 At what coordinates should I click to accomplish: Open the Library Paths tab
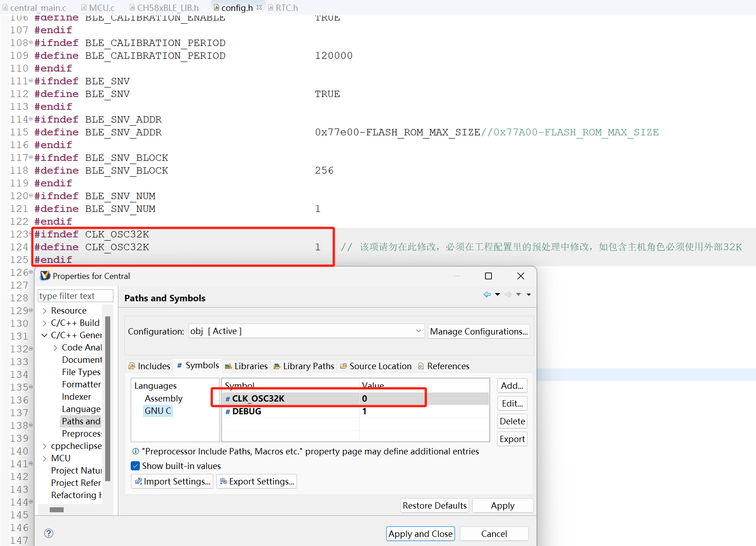[304, 366]
